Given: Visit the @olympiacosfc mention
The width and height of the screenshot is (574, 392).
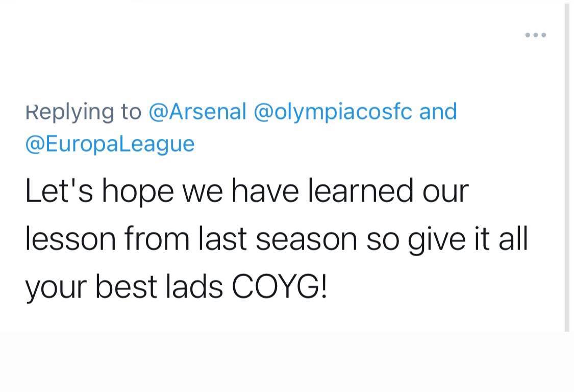Looking at the screenshot, I should coord(332,112).
